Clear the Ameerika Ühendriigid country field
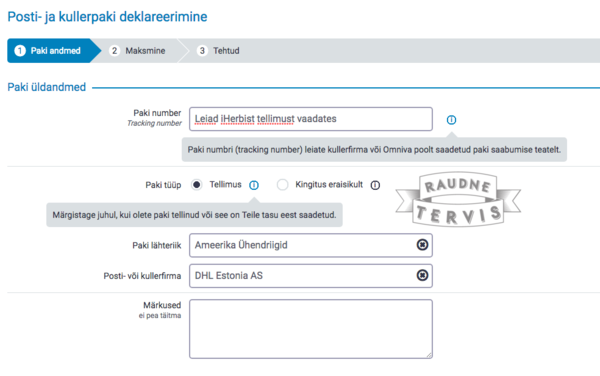The height and width of the screenshot is (376, 600). (x=422, y=245)
